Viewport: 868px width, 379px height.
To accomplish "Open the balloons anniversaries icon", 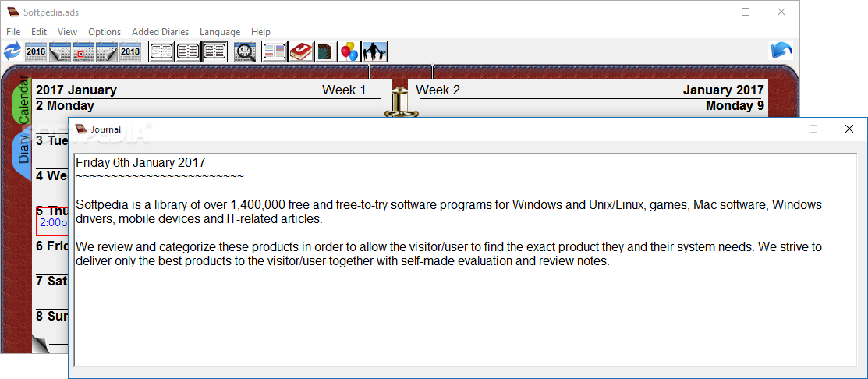I will 349,51.
